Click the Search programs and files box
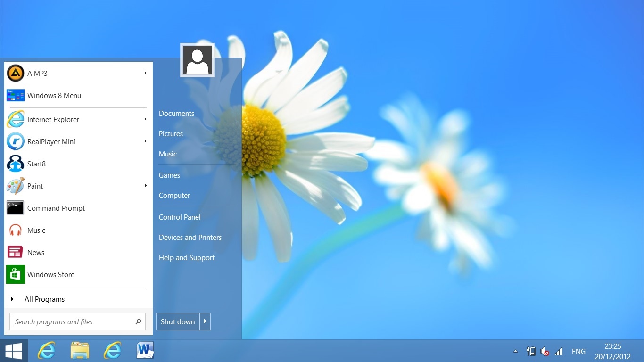The width and height of the screenshot is (644, 362). coord(71,321)
